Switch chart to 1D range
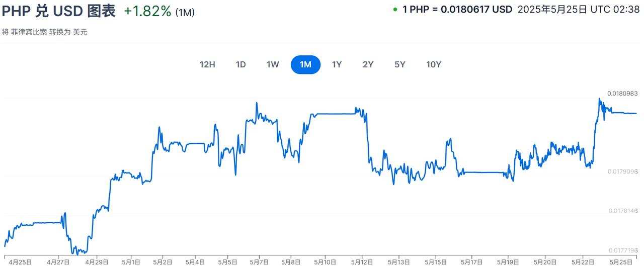Viewport: 644px width, 267px height. coord(241,64)
